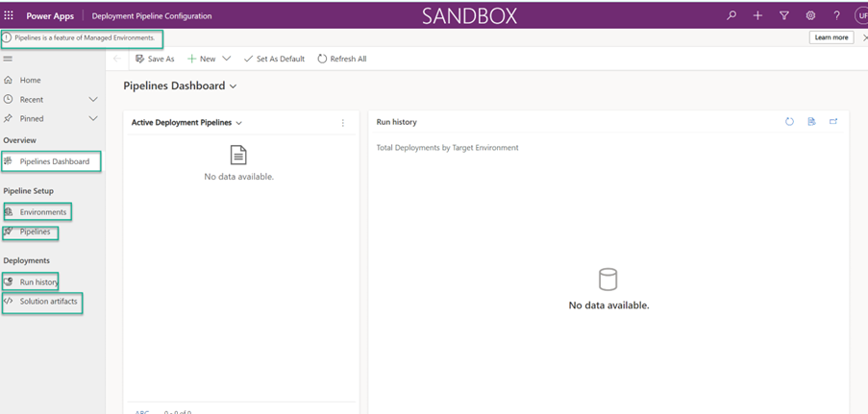Click the search magnifier icon in header
Screen dimensions: 868x414
(732, 15)
